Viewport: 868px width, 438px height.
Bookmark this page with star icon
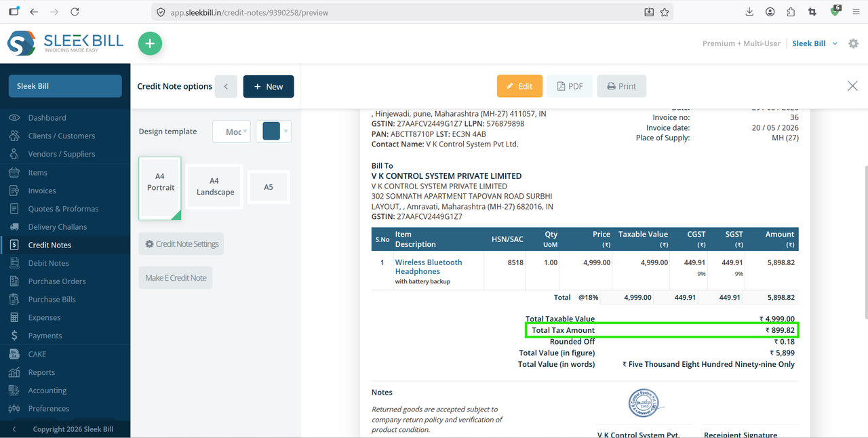(665, 12)
